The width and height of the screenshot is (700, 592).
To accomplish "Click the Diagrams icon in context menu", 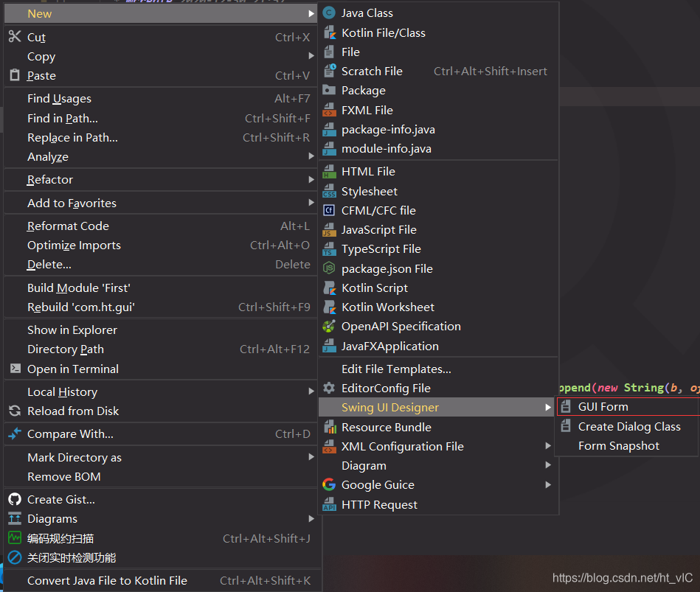I will click(x=15, y=518).
